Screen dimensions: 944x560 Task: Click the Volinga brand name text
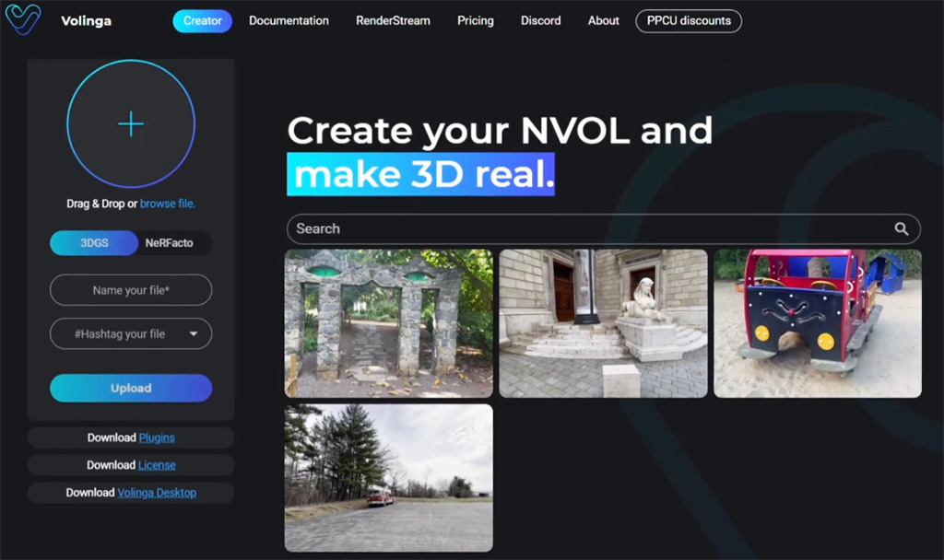(86, 21)
